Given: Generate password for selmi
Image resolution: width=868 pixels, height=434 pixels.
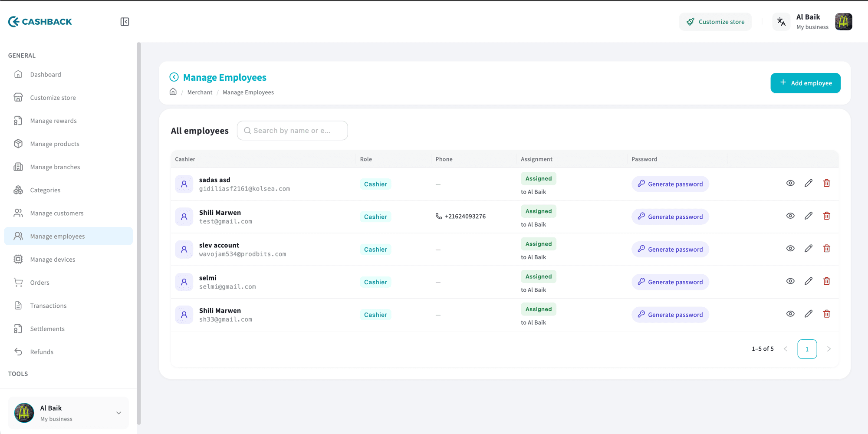Looking at the screenshot, I should click(670, 282).
